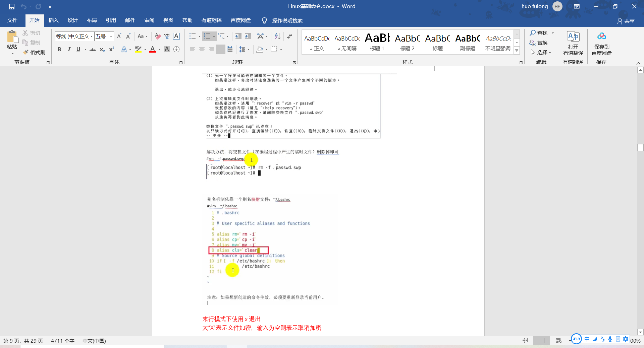Toggle bold formatting
The image size is (644, 348).
click(59, 50)
